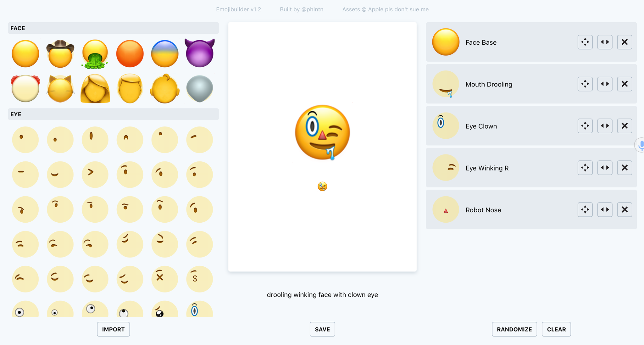Flip the Eye Winking R layer
The width and height of the screenshot is (644, 345).
click(605, 168)
